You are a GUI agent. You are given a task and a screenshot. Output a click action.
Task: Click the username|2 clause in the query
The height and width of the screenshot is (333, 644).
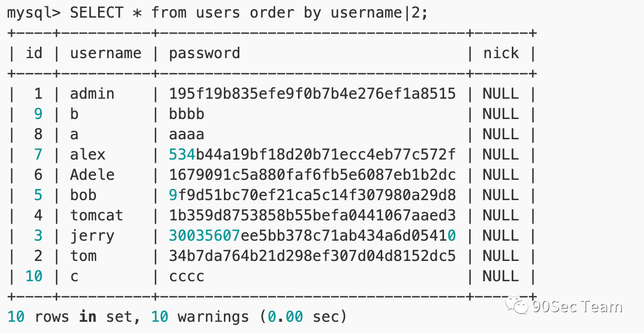point(375,13)
